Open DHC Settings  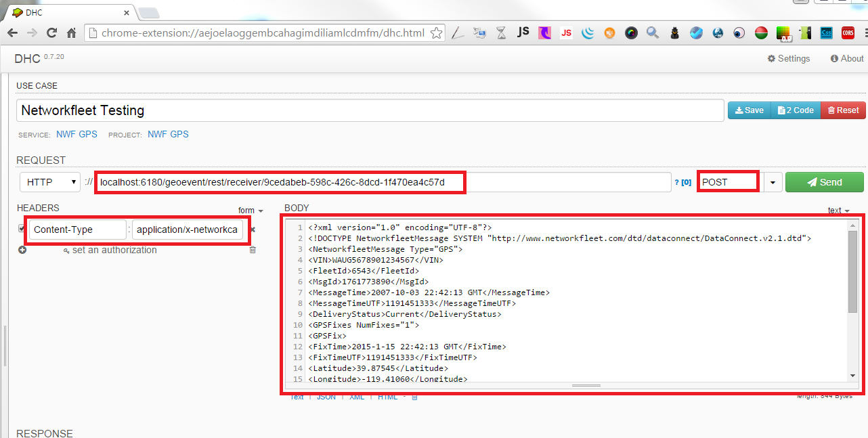(x=789, y=59)
